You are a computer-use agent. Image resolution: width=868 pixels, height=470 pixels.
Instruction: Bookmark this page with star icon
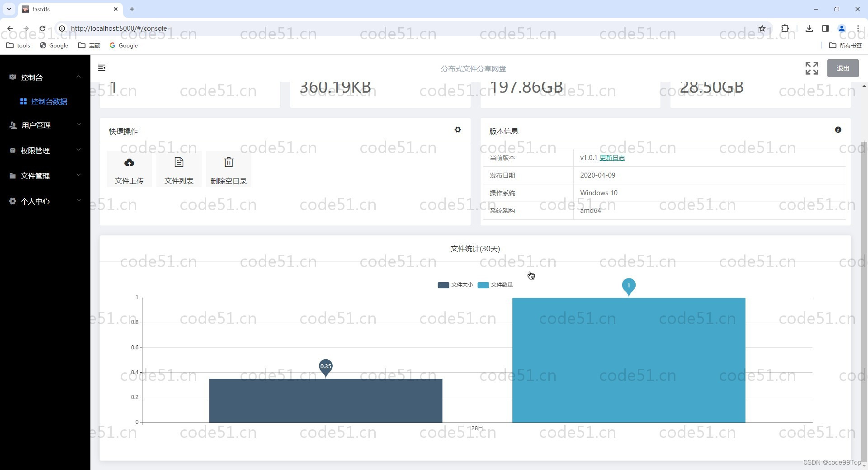click(x=762, y=28)
